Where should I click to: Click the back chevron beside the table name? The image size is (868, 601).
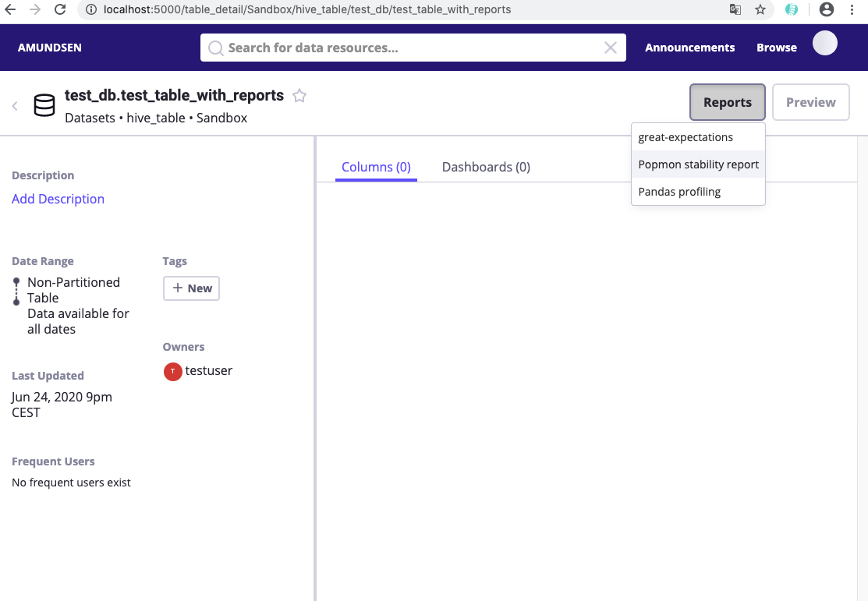pyautogui.click(x=14, y=106)
